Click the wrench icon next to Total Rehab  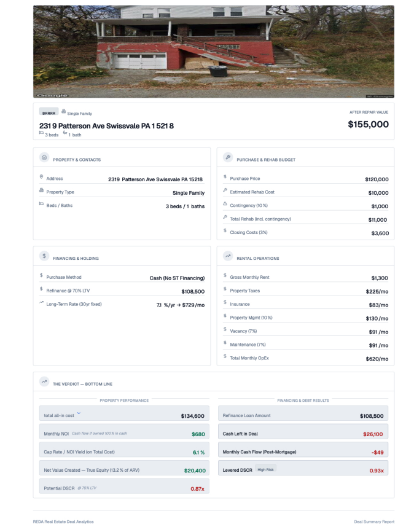click(x=225, y=217)
